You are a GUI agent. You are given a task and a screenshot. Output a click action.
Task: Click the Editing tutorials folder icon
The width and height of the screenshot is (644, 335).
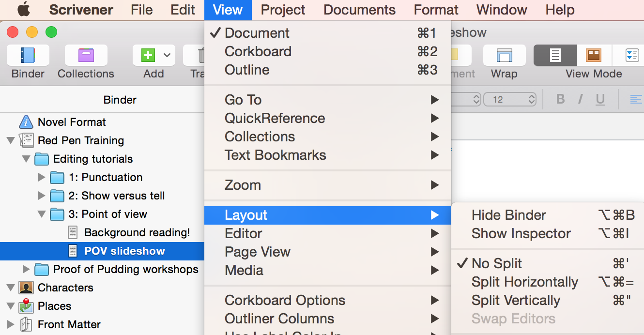click(42, 159)
